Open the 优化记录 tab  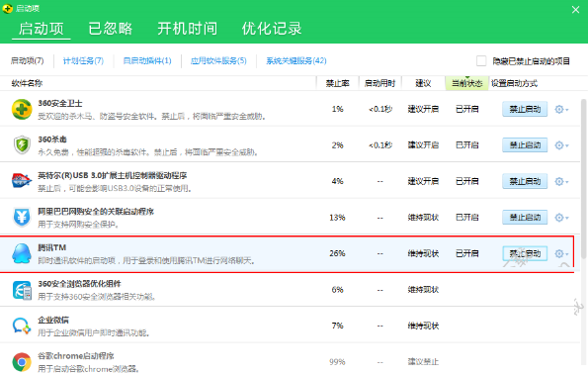(x=272, y=29)
